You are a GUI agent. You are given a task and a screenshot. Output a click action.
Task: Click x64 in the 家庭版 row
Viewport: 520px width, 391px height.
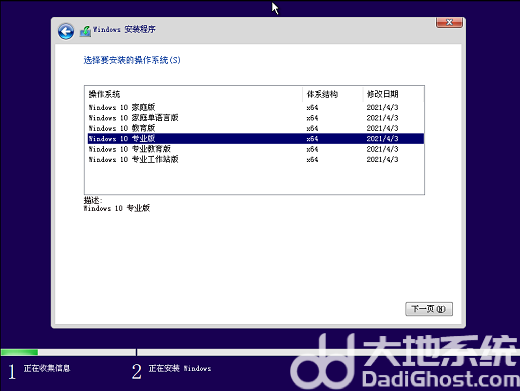312,107
